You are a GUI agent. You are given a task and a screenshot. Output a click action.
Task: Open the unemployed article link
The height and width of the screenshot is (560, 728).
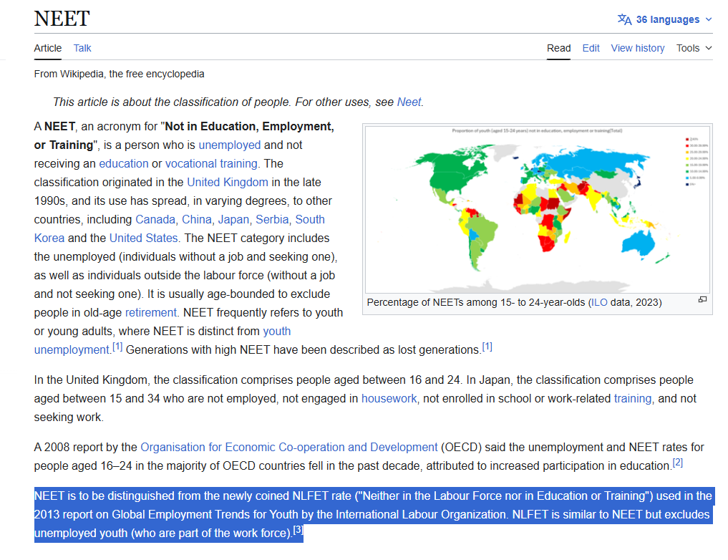229,145
